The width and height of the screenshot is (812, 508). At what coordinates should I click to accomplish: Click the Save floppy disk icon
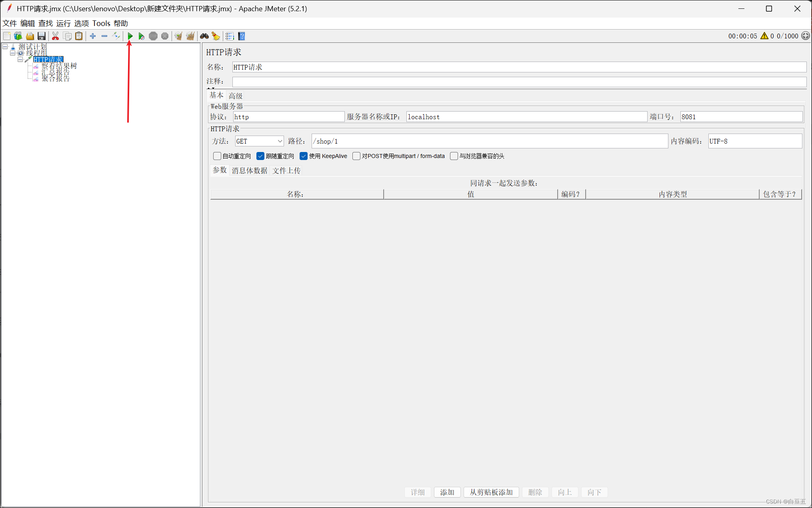pyautogui.click(x=42, y=36)
